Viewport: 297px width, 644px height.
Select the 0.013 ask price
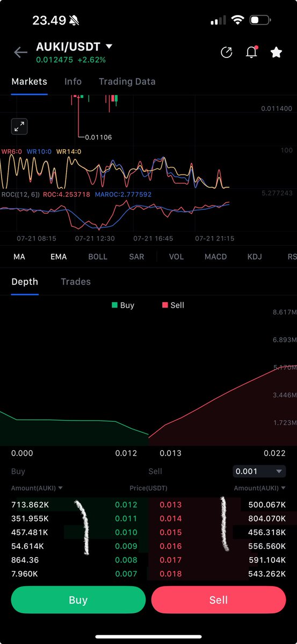click(x=170, y=504)
